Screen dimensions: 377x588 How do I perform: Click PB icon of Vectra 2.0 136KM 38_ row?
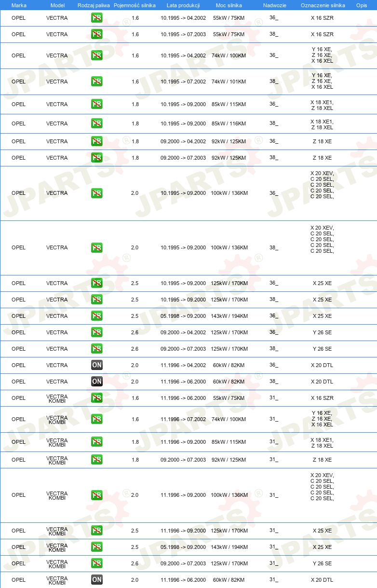click(x=96, y=247)
